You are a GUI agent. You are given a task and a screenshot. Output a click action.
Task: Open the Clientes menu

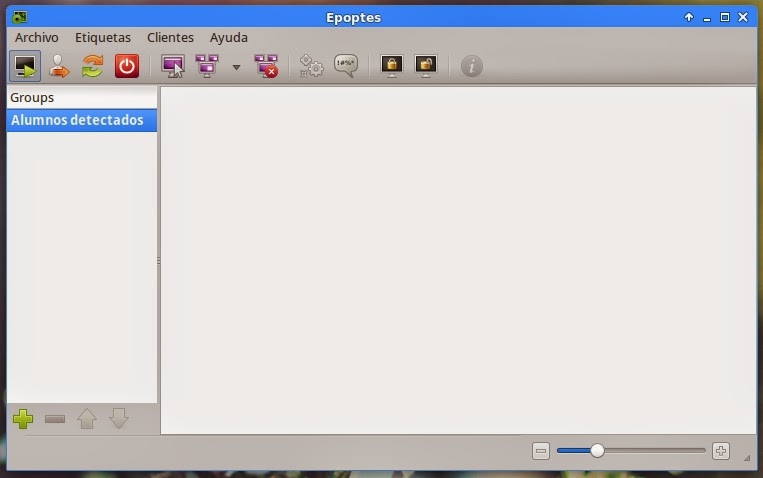pyautogui.click(x=170, y=37)
